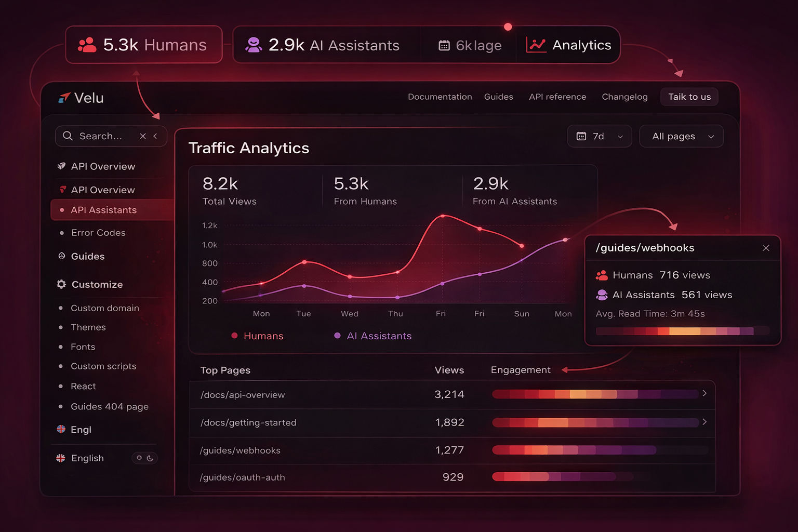The image size is (798, 532).
Task: Open the 7d date range dropdown
Action: tap(600, 136)
